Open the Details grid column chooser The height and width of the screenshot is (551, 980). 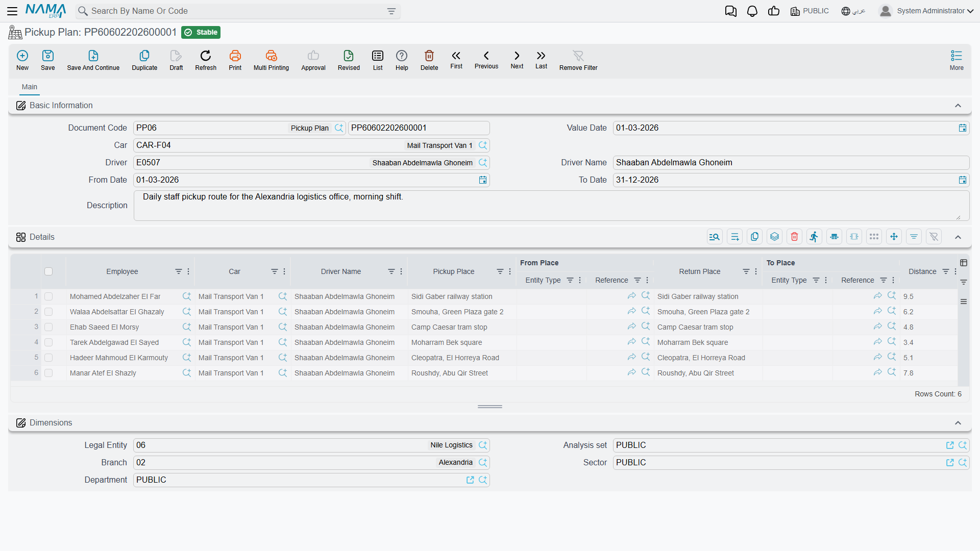click(x=964, y=263)
